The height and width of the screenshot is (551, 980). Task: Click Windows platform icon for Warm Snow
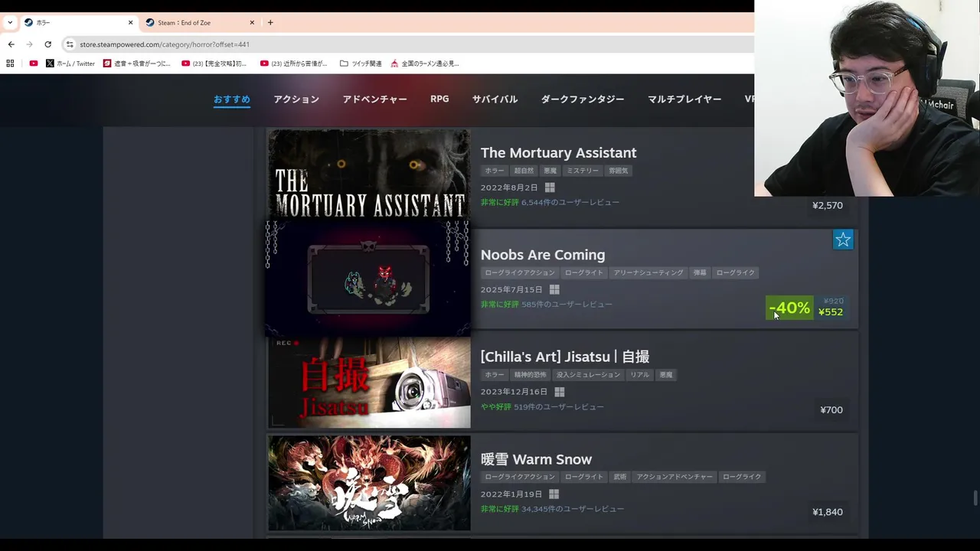[554, 494]
